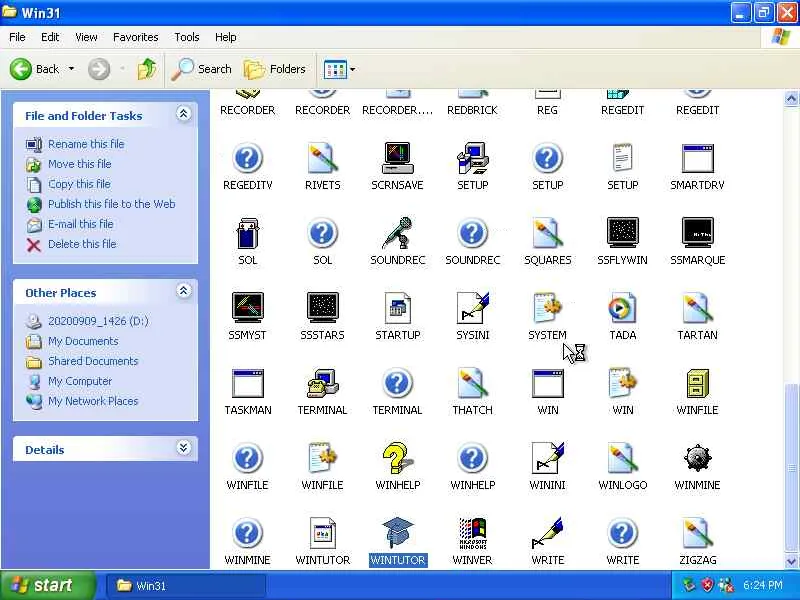Select the TARTAN bitmap icon
800x600 pixels.
(x=697, y=308)
